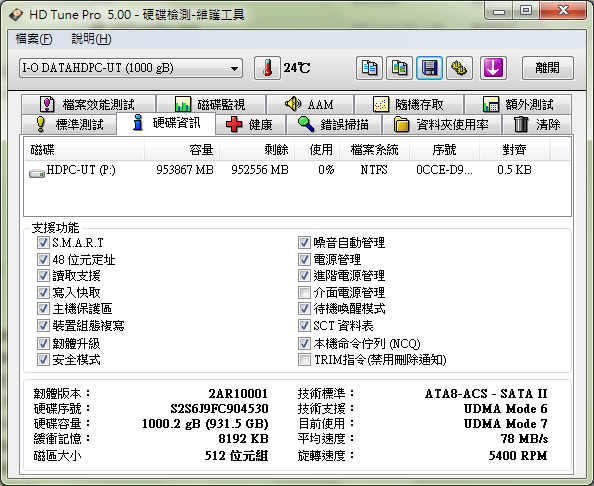Toggle the 裝置組態複寫 checkbox

tap(43, 325)
